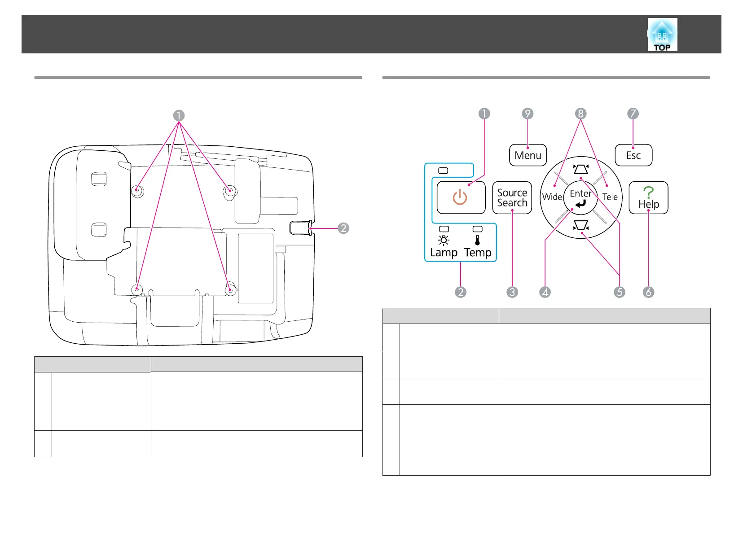Image resolution: width=756 pixels, height=534 pixels.
Task: Click the Temp label text
Action: click(x=478, y=253)
